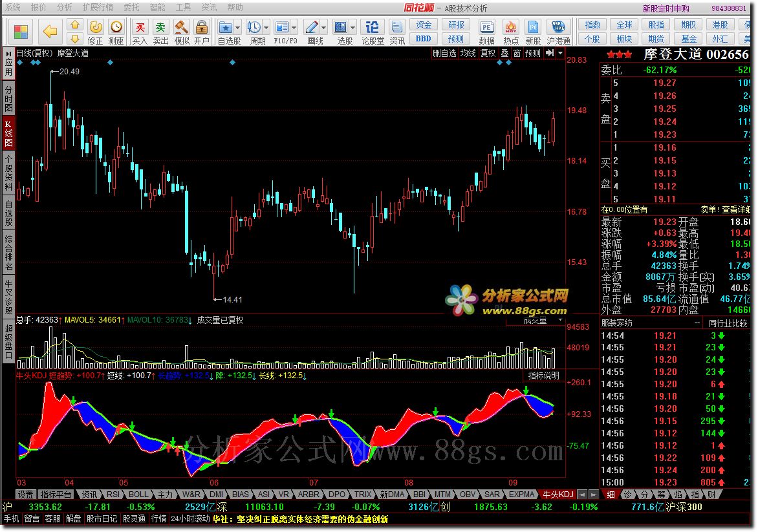This screenshot has width=758, height=532.
Task: Click the yellow down arrow icon
Action: pyautogui.click(x=75, y=39)
